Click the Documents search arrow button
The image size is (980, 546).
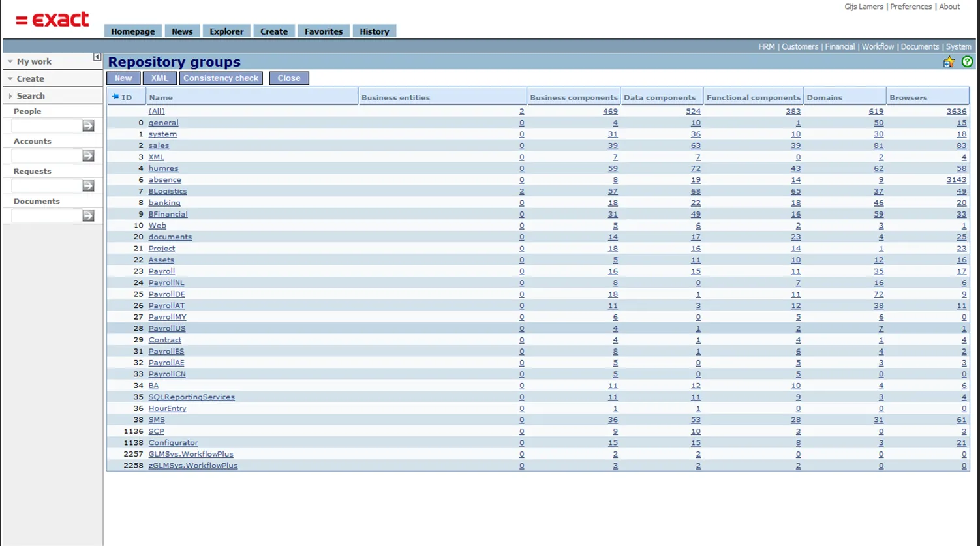coord(88,216)
